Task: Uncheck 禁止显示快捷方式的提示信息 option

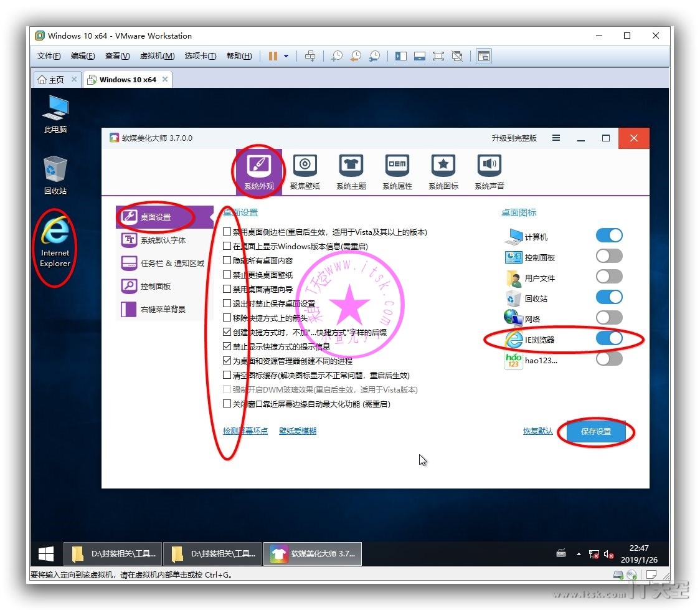Action: point(227,346)
